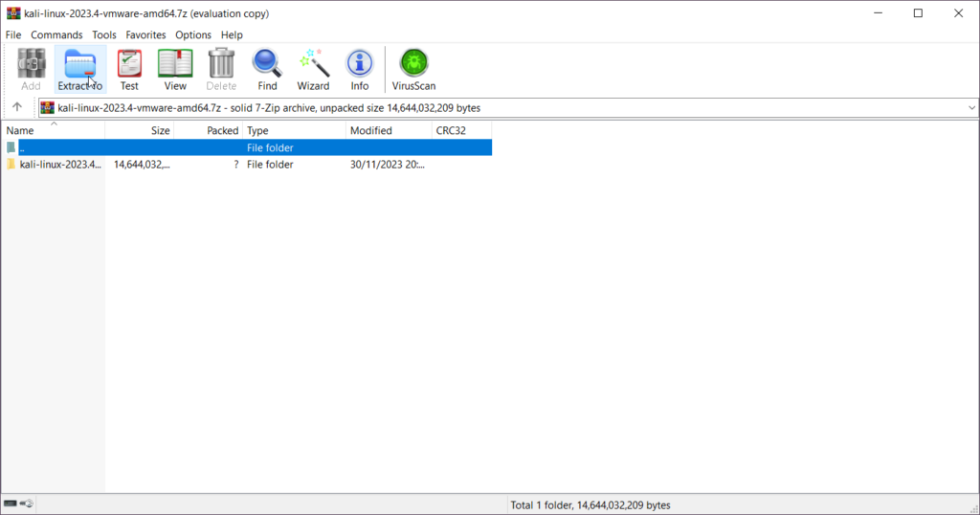Sort list by Size column header
Image resolution: width=980 pixels, height=515 pixels.
pyautogui.click(x=140, y=130)
